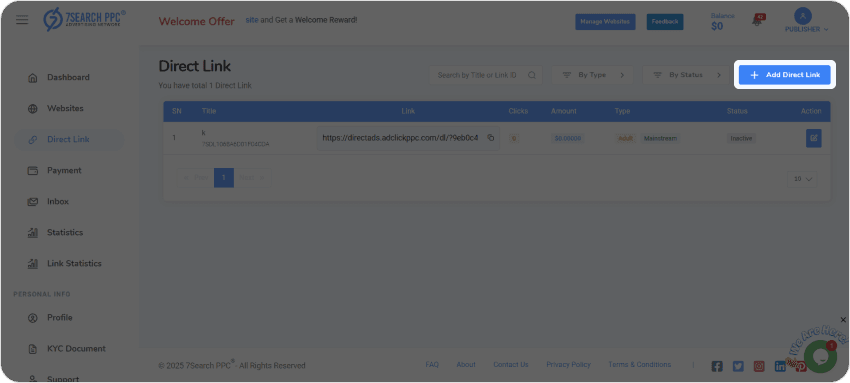
Task: Click the Feedback button
Action: pyautogui.click(x=665, y=22)
